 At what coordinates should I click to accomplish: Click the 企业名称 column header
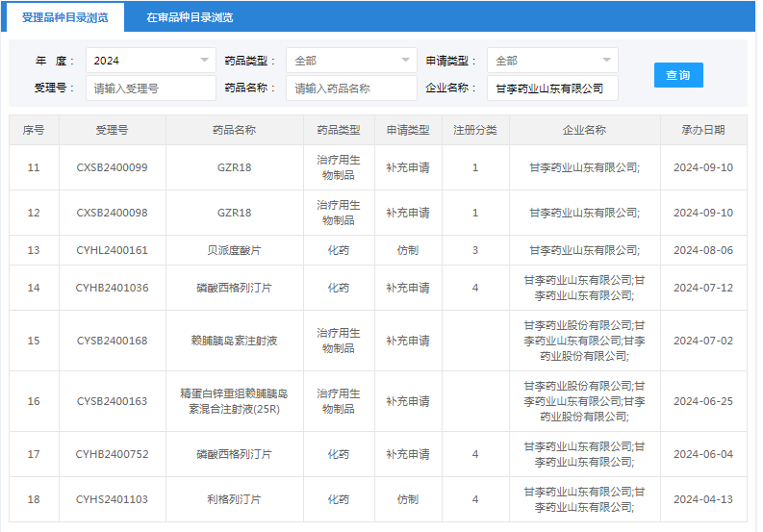(584, 130)
